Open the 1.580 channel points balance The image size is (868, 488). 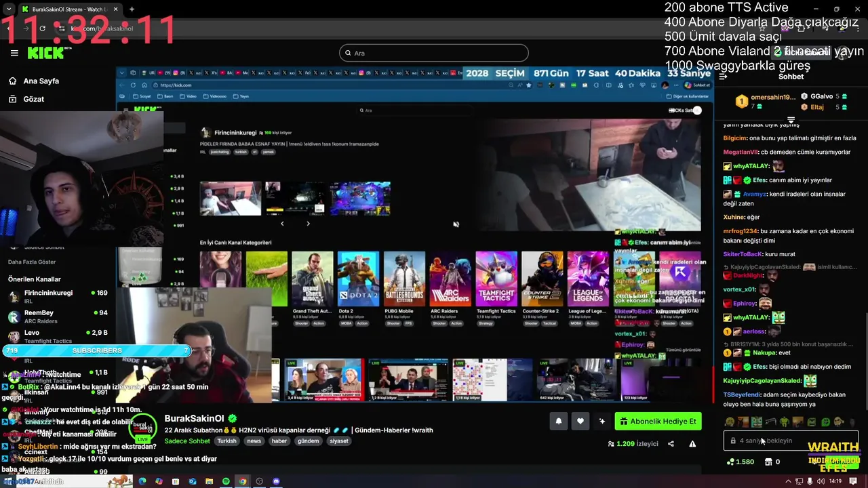click(740, 462)
